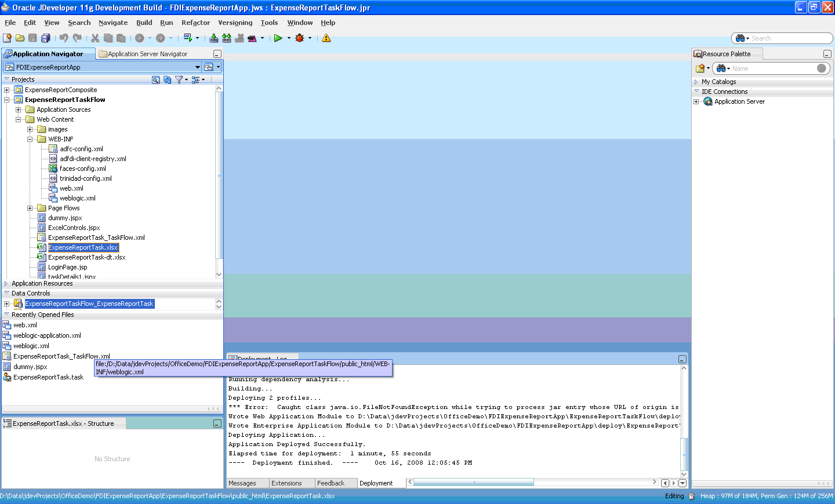
Task: Collapse the WEB-INF folder
Action: point(30,139)
